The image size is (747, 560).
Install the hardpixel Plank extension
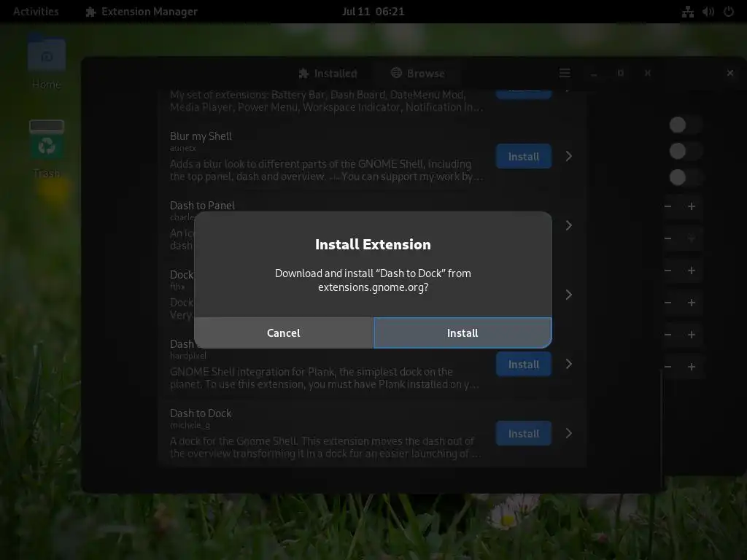[x=524, y=365]
